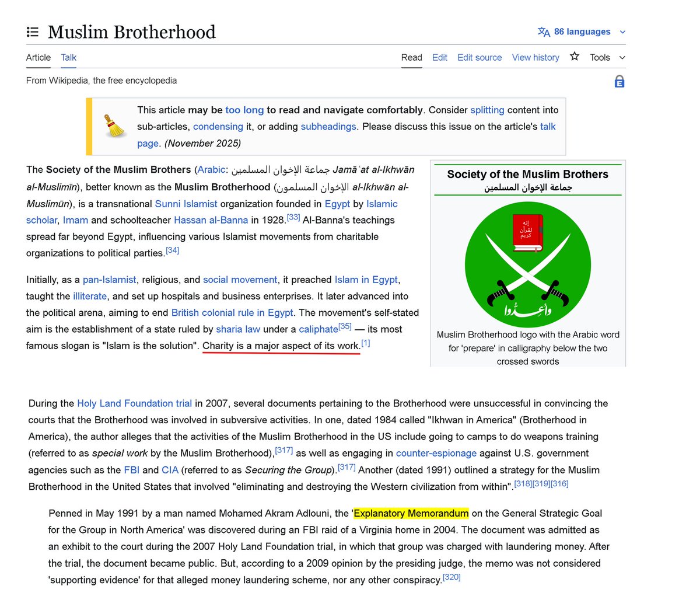Click the page protection lock icon

(619, 82)
